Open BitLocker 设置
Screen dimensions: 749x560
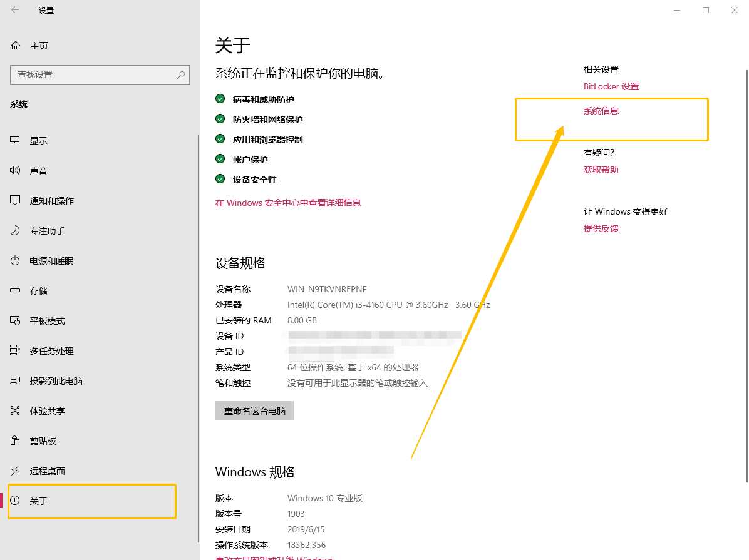click(611, 86)
